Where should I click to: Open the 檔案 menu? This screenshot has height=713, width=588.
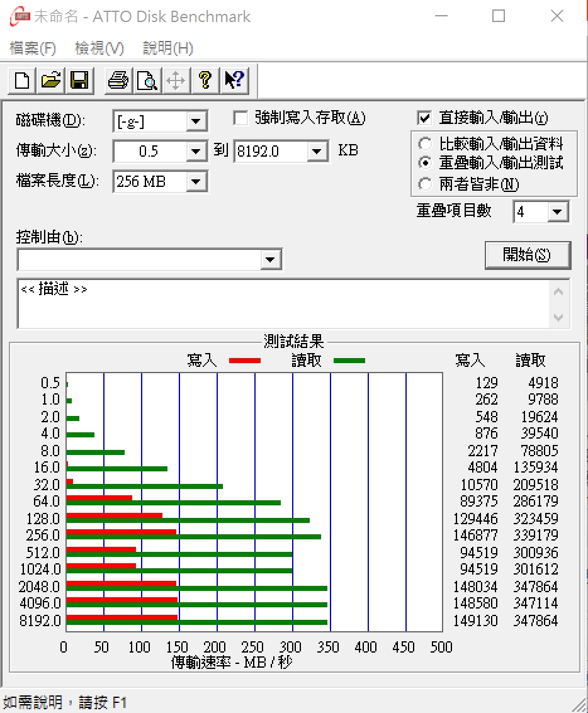pos(33,48)
